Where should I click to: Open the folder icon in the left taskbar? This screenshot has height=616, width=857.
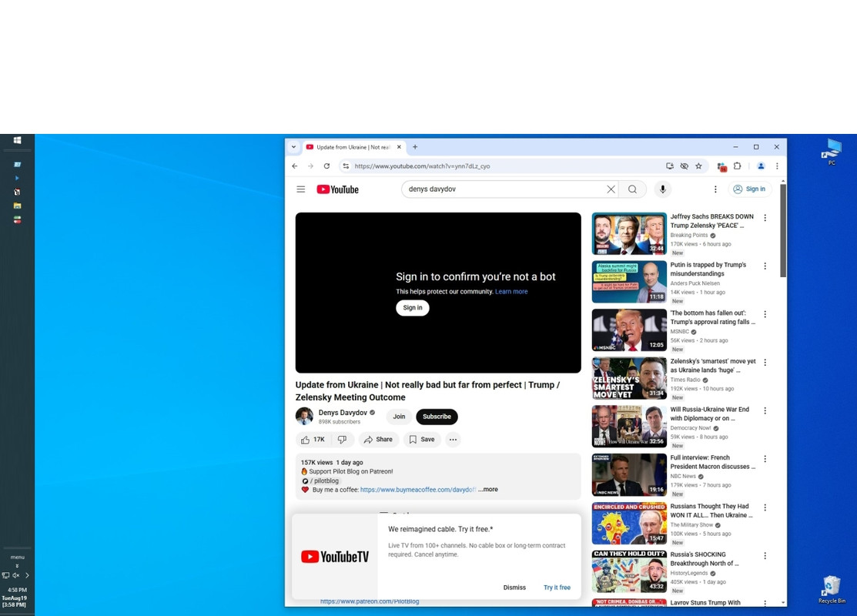tap(17, 206)
